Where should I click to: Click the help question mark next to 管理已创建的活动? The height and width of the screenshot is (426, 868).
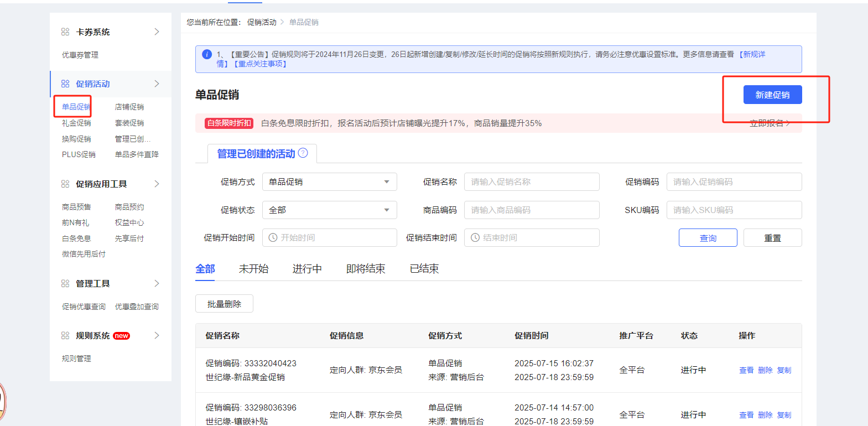(x=303, y=153)
